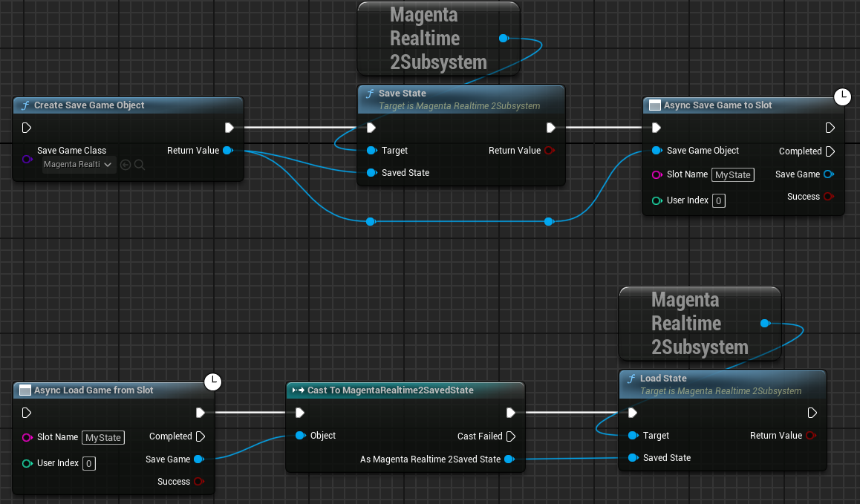
Task: Click Async Save Game to Slot input execution pin
Action: pyautogui.click(x=657, y=128)
